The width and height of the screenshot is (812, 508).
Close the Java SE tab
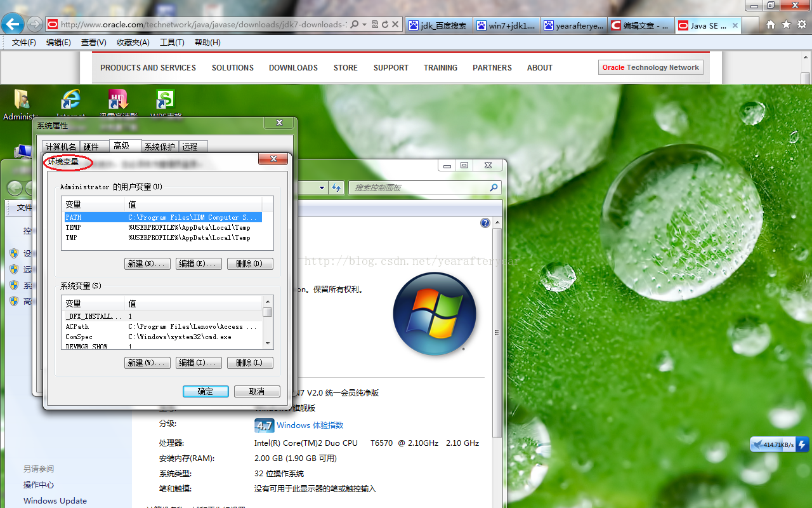[x=735, y=25]
